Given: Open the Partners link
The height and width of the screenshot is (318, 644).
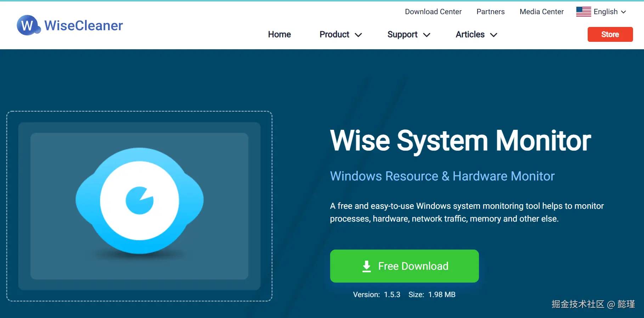Looking at the screenshot, I should pos(490,12).
